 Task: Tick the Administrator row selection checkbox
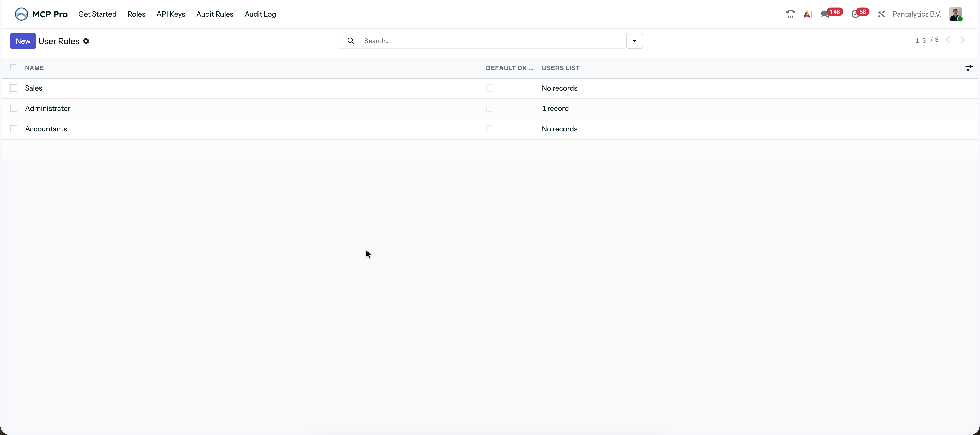(x=14, y=109)
